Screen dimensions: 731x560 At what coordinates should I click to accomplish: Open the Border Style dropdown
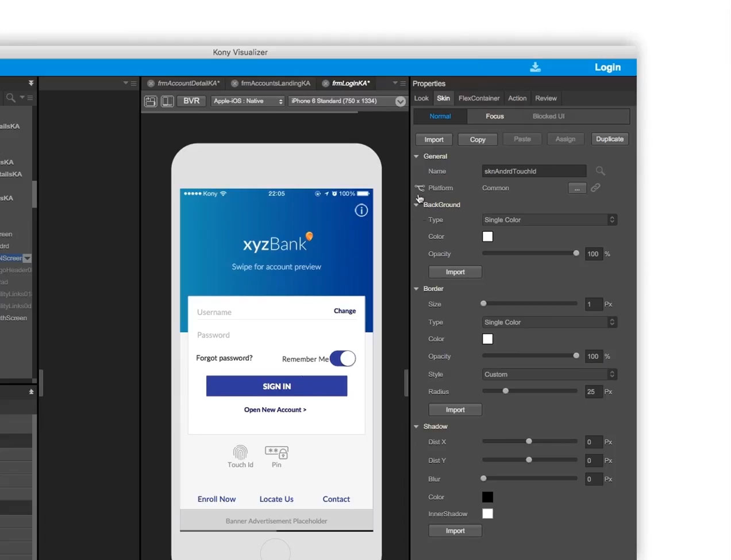(549, 374)
